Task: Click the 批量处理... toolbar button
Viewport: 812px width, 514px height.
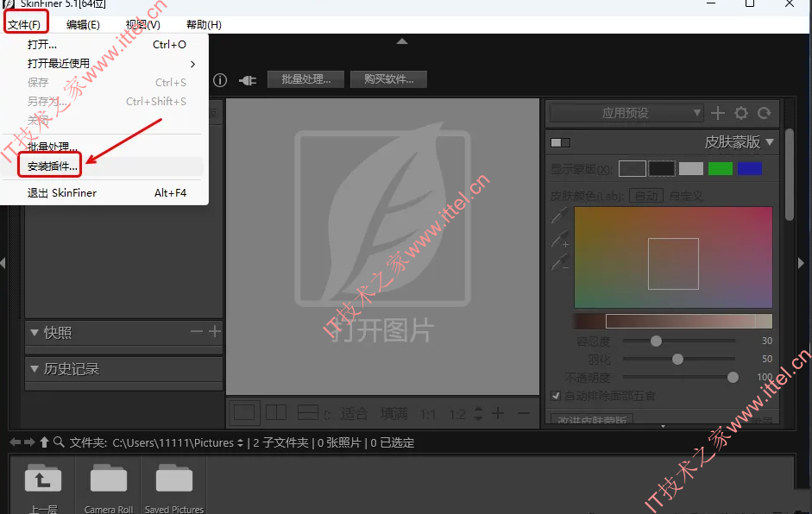Action: 305,79
